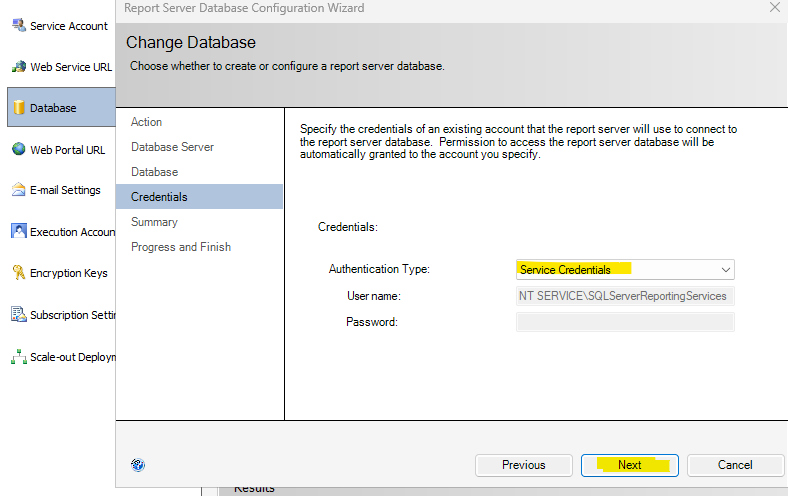The width and height of the screenshot is (788, 496).
Task: Click the Authentication Type label
Action: coord(379,269)
